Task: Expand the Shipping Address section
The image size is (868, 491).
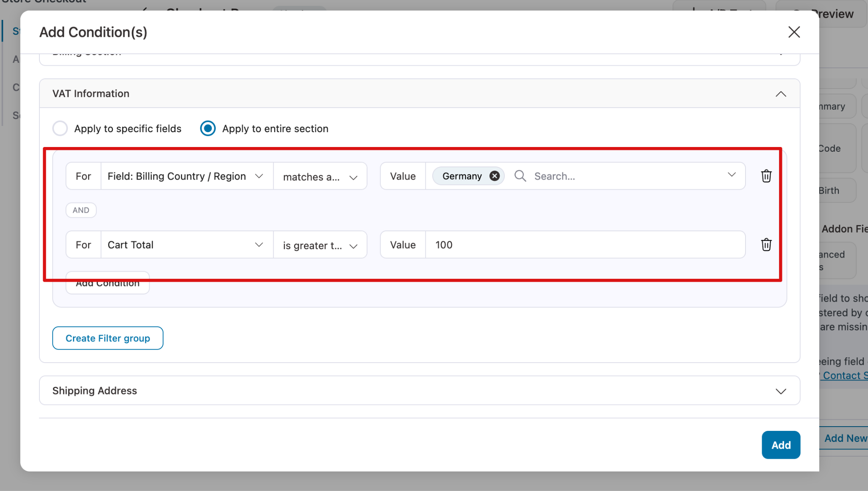Action: pos(781,391)
